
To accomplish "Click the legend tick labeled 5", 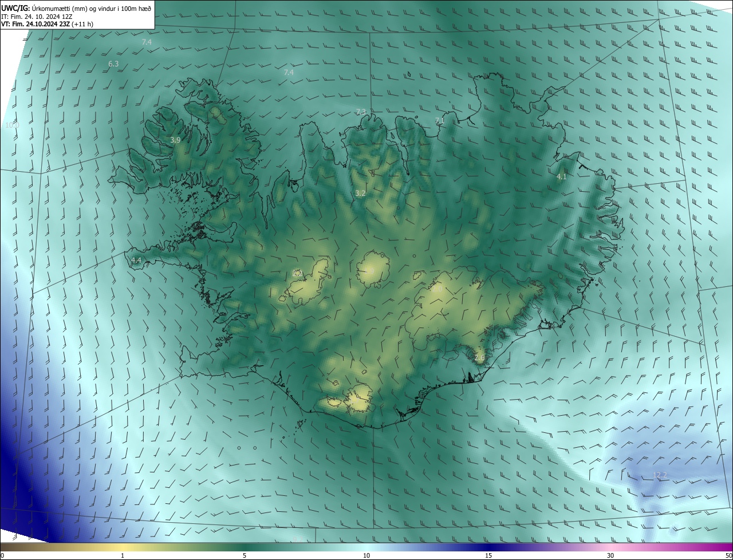I will [245, 555].
